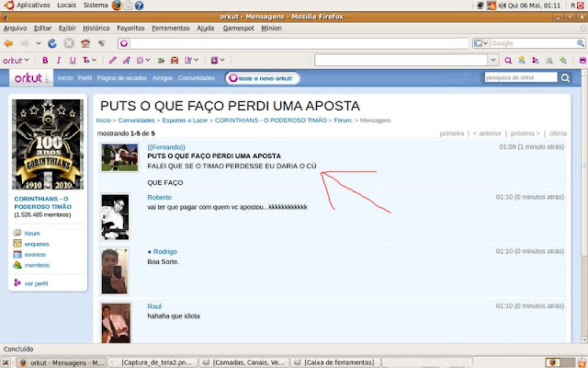The height and width of the screenshot is (368, 588).
Task: Click the network monitor tray icon
Action: click(x=481, y=6)
